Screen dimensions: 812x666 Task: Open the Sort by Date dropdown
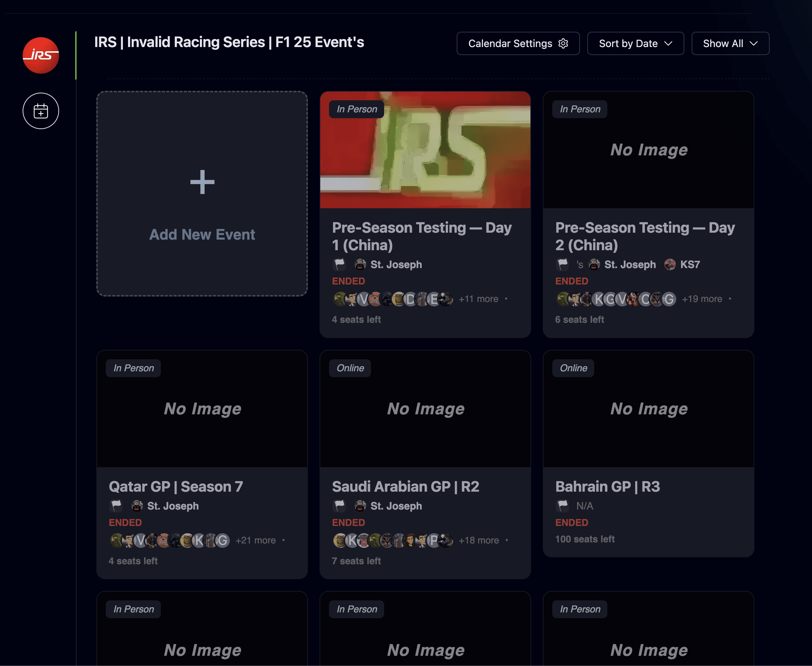635,43
